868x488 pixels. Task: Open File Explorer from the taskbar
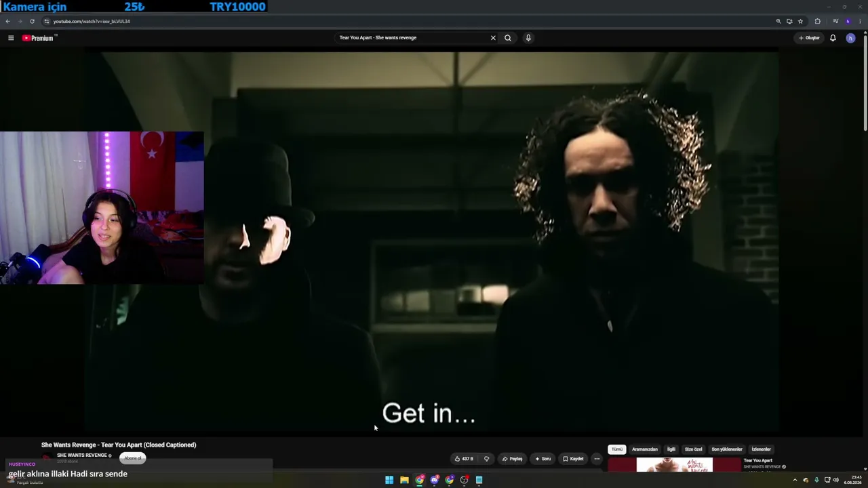(404, 480)
